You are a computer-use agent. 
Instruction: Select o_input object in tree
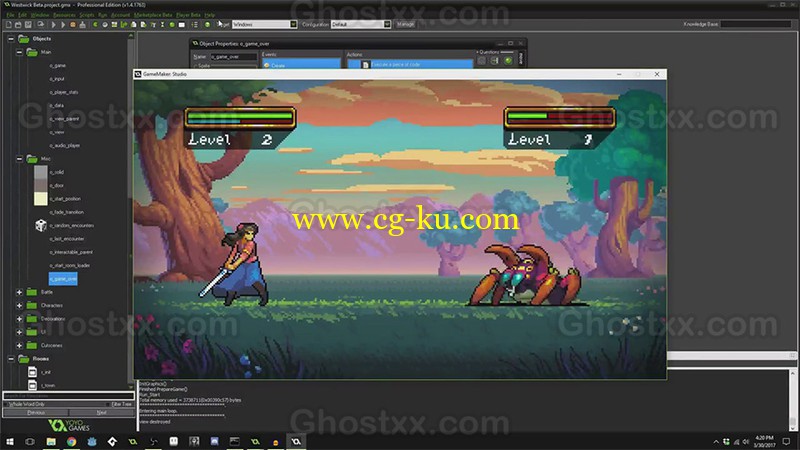coord(57,79)
